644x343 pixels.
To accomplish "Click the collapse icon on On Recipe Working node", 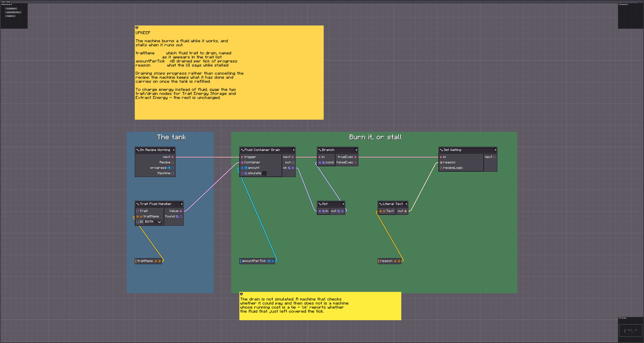I will (173, 150).
